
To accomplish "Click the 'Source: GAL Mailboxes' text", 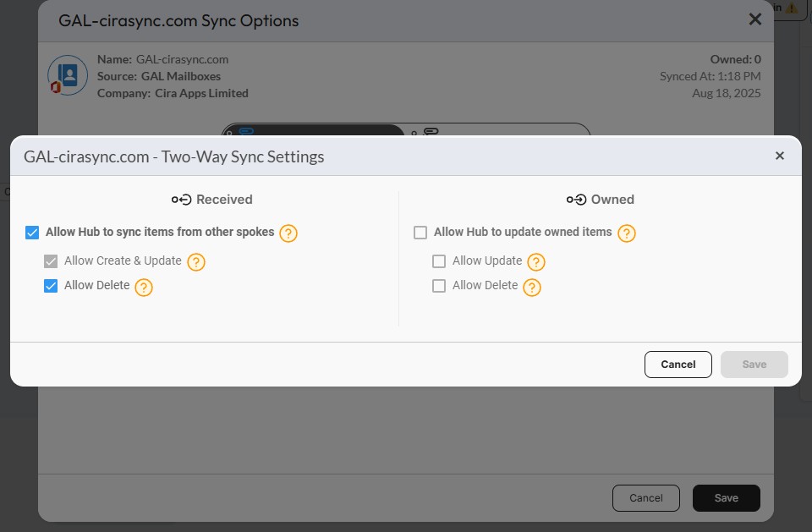I will (x=159, y=76).
